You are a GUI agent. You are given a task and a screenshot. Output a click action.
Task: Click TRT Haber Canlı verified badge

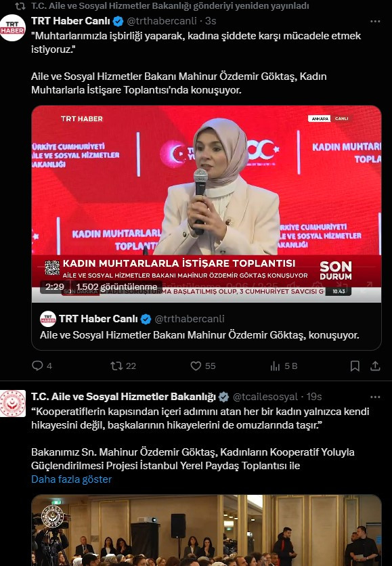click(118, 21)
